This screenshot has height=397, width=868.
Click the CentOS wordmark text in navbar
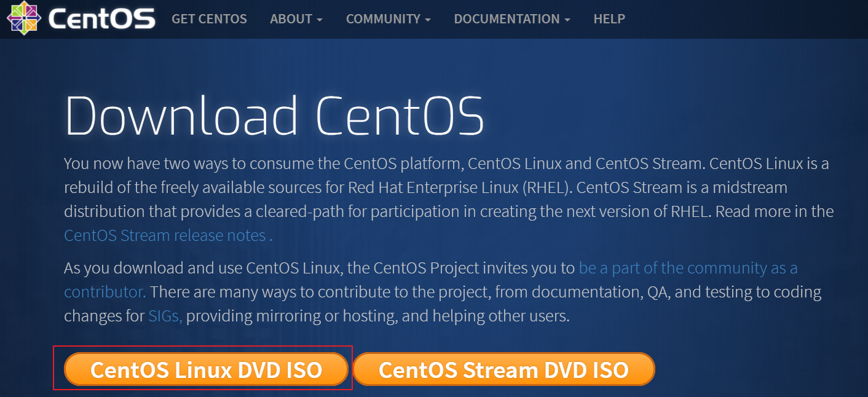click(x=101, y=19)
